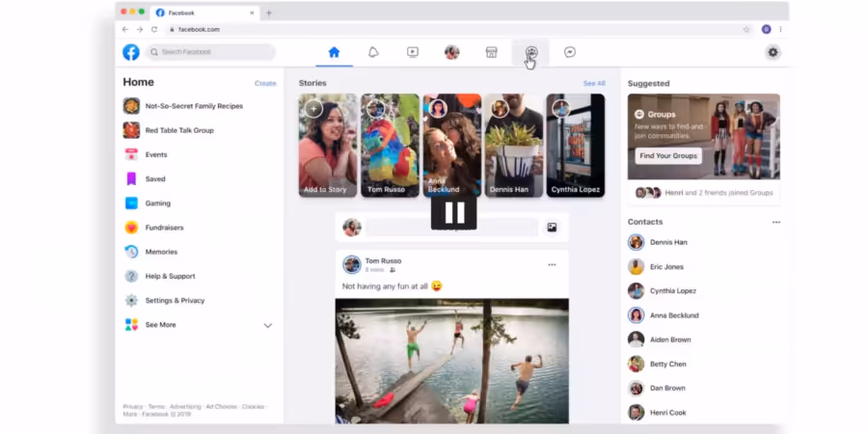Open the settings gear in top bar
The image size is (868, 434).
[x=773, y=52]
